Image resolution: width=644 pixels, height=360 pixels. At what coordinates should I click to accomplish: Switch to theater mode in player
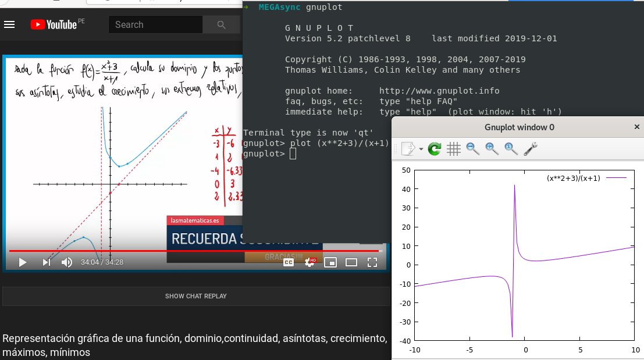pos(351,262)
